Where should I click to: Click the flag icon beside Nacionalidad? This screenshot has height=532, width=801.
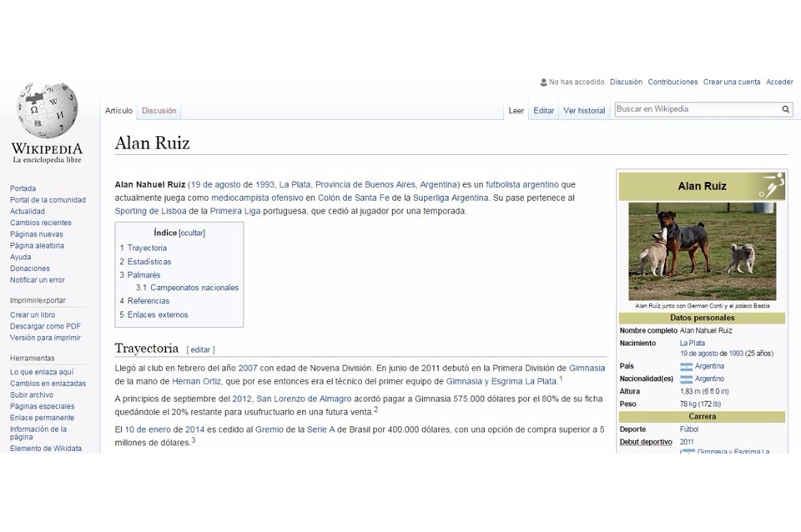(686, 379)
